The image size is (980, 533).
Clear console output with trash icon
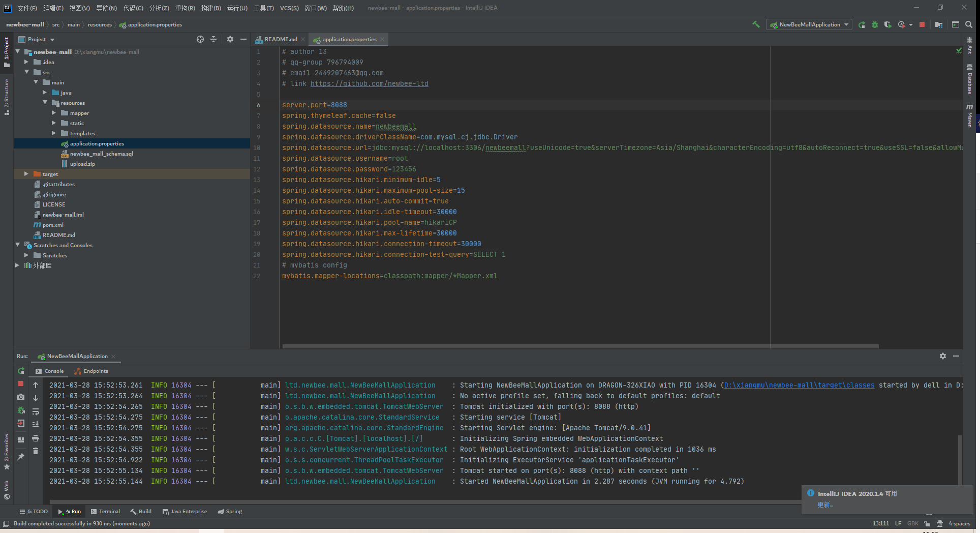point(36,451)
